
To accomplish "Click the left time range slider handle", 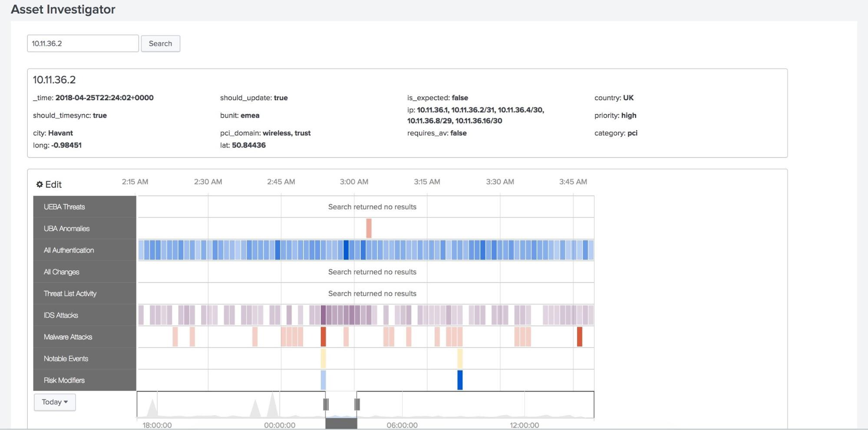I will (326, 404).
